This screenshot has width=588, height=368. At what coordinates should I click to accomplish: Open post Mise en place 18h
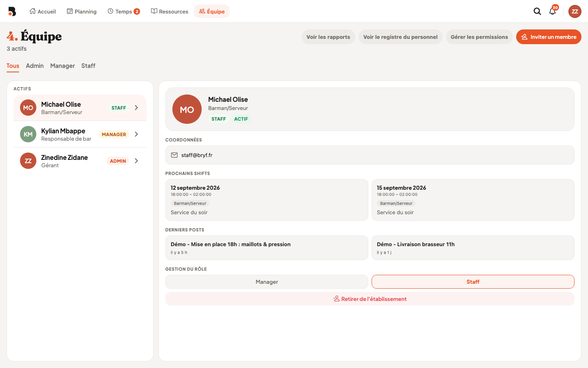click(267, 248)
